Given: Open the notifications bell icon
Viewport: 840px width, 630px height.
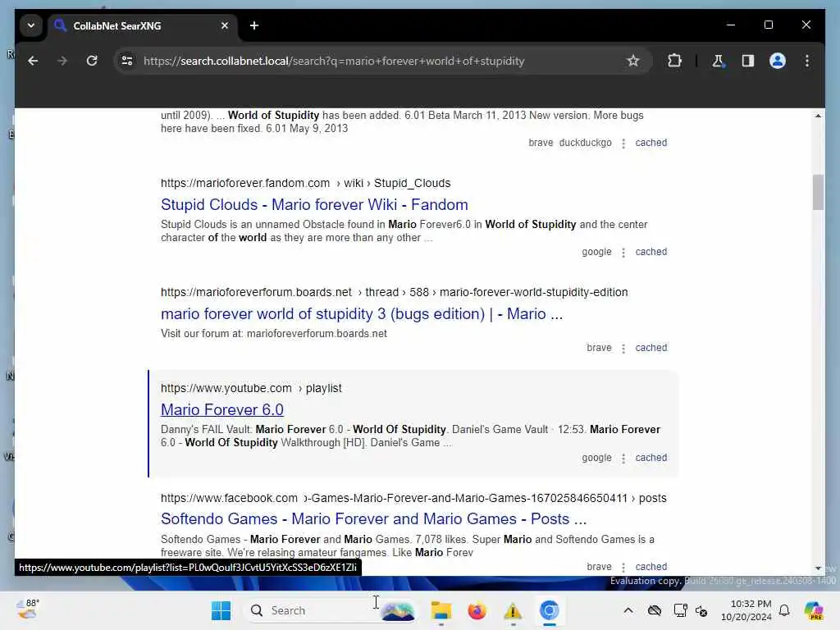Looking at the screenshot, I should pos(784,610).
